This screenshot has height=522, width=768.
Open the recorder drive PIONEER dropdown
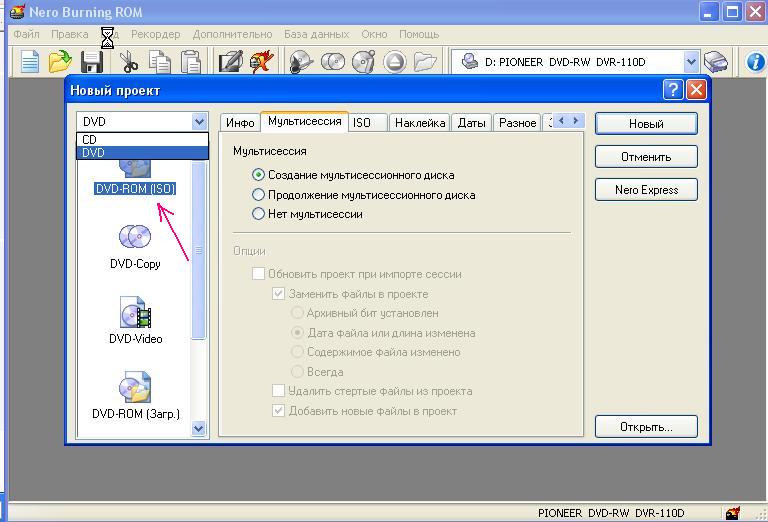point(690,62)
